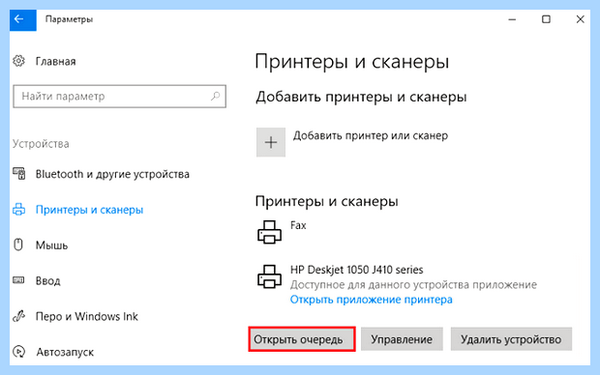Screen dimensions: 600x375
Task: Click the Открыть очередь button
Action: pyautogui.click(x=302, y=339)
